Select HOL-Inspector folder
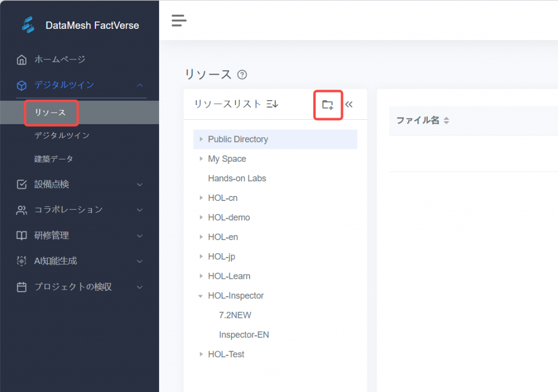Screen dimensions: 558x392 point(236,296)
